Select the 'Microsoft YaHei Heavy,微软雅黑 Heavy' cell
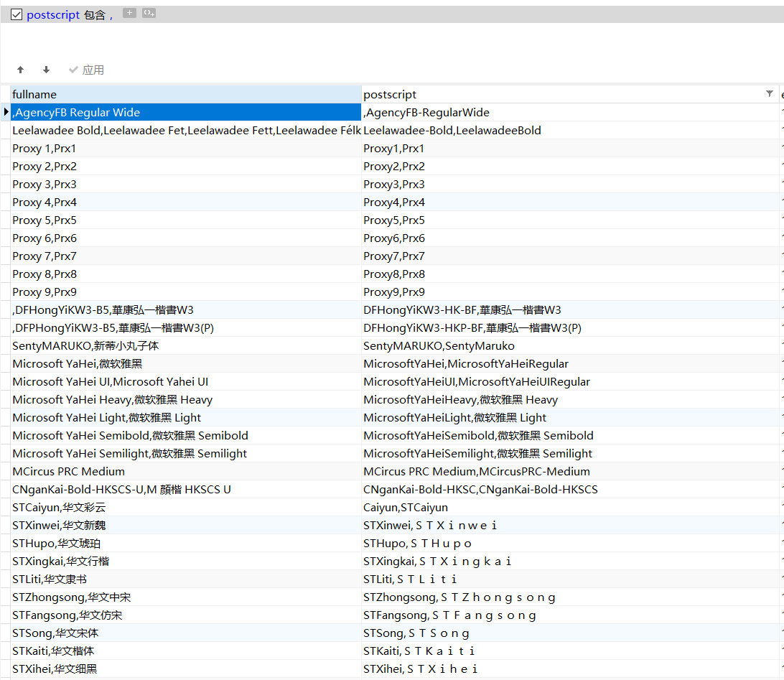This screenshot has width=784, height=680. 185,400
